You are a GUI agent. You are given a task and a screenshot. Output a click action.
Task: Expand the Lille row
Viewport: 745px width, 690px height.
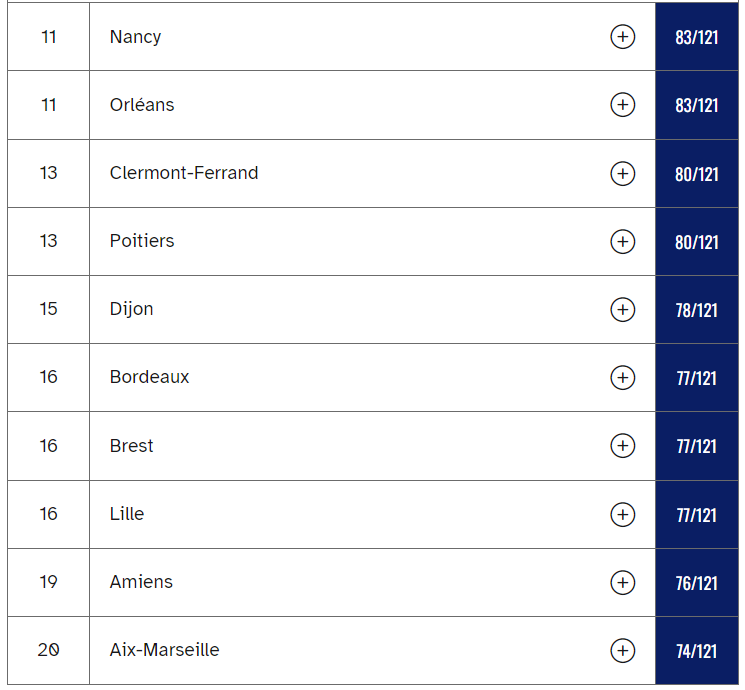point(622,514)
